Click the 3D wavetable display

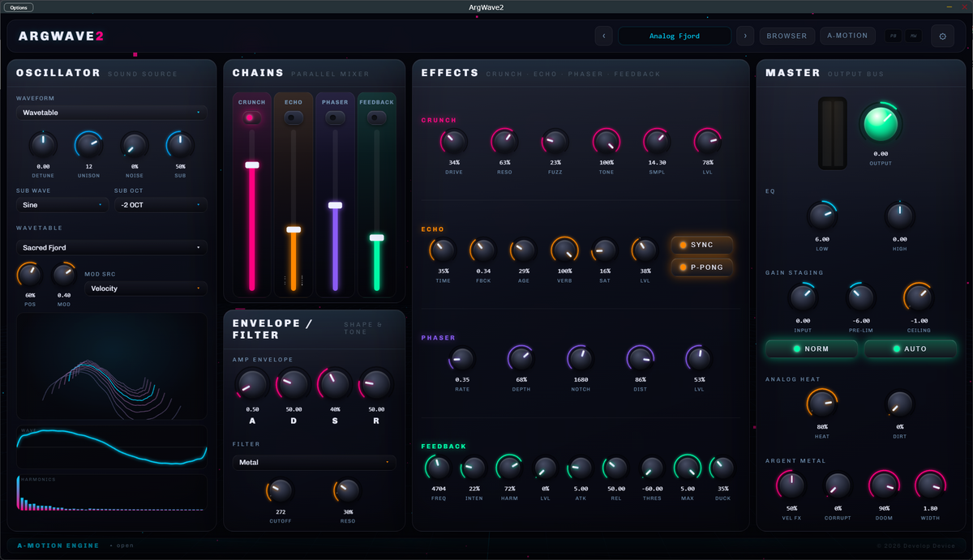pos(111,366)
